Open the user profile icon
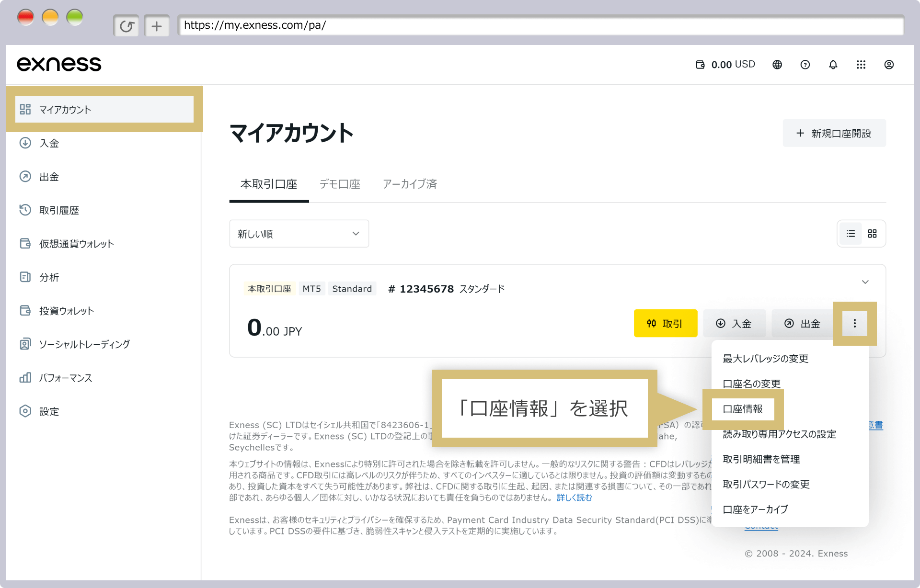 889,65
